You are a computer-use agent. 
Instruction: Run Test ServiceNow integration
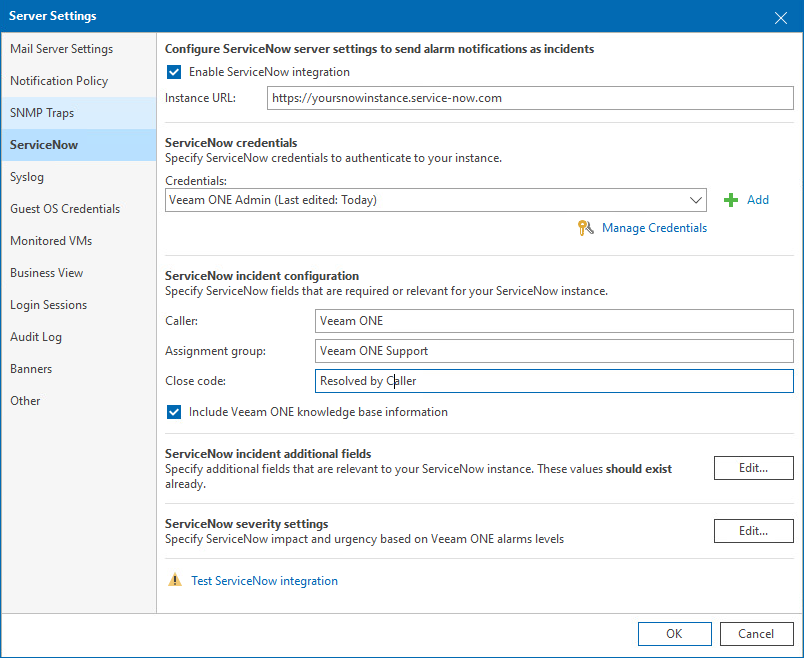coord(264,580)
